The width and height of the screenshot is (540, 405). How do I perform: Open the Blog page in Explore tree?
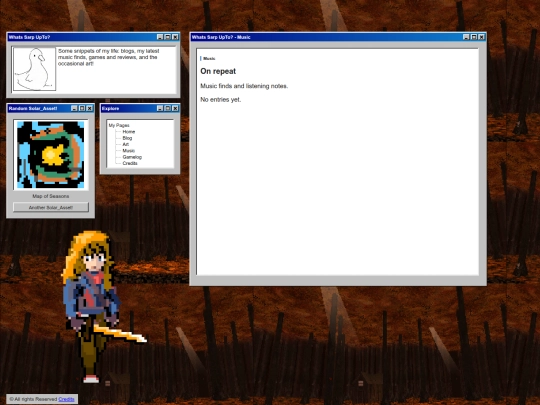[x=127, y=138]
